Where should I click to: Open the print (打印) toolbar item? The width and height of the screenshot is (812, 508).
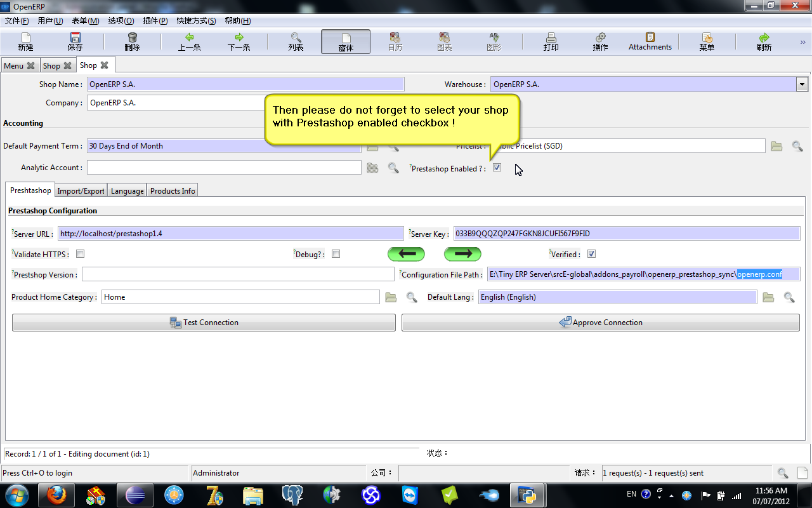click(x=551, y=42)
